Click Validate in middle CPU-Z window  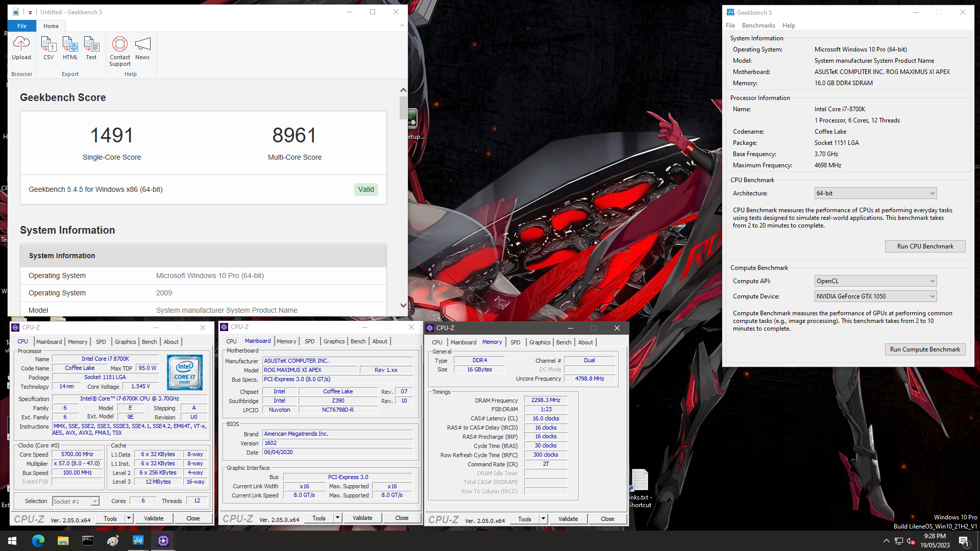click(x=362, y=518)
